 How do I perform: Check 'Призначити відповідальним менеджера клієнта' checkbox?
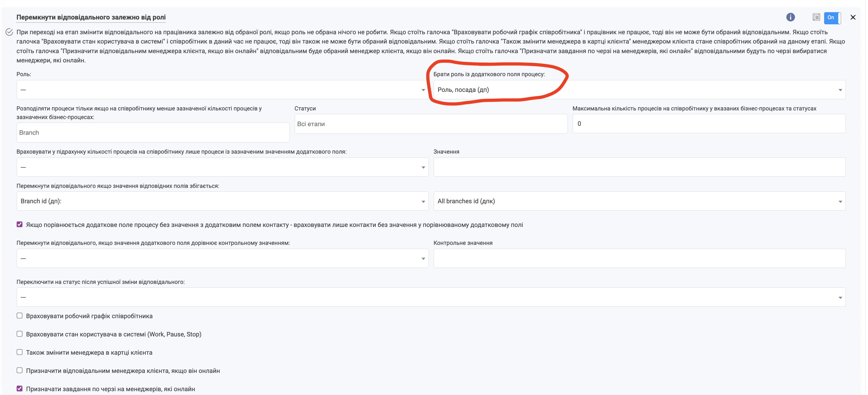click(20, 370)
